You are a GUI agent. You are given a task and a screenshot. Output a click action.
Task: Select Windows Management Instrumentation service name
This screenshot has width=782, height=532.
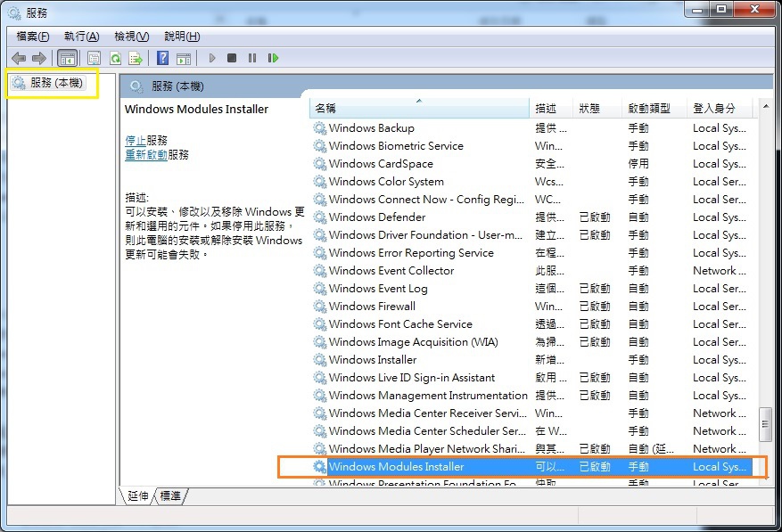(x=428, y=396)
